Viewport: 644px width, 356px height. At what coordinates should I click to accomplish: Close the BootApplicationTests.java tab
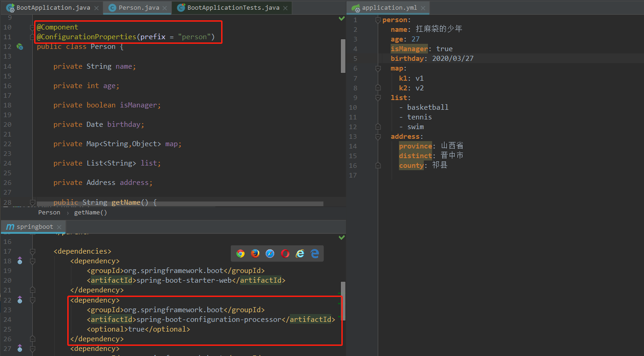(285, 8)
